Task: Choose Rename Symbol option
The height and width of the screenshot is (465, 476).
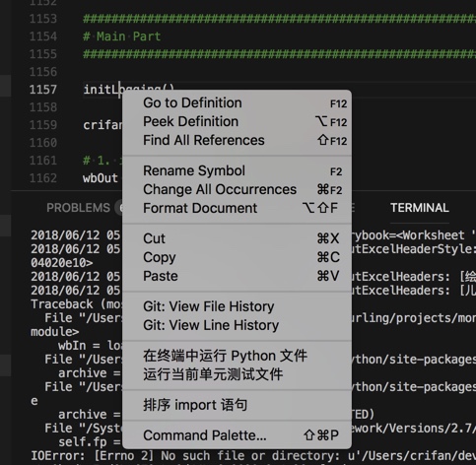Action: pos(237,171)
